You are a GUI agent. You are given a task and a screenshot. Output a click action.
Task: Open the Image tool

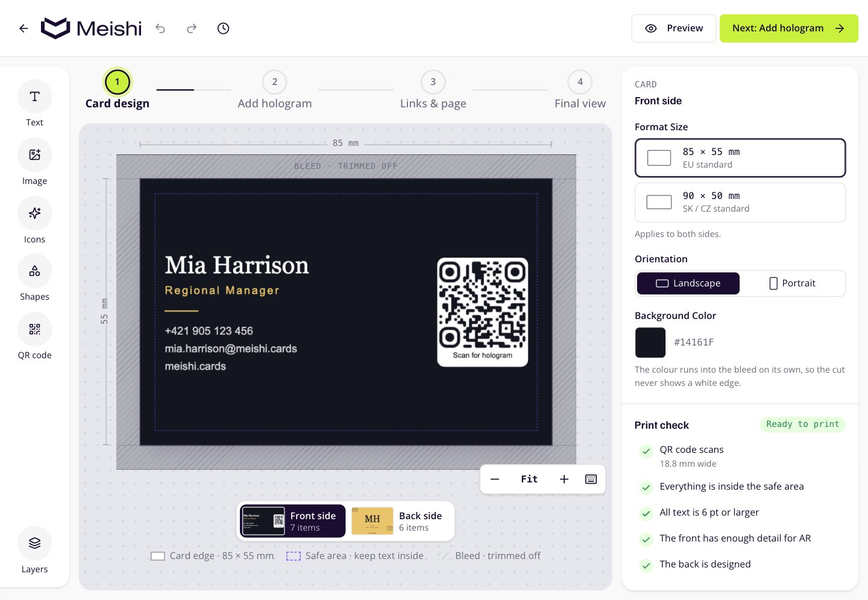coord(34,162)
